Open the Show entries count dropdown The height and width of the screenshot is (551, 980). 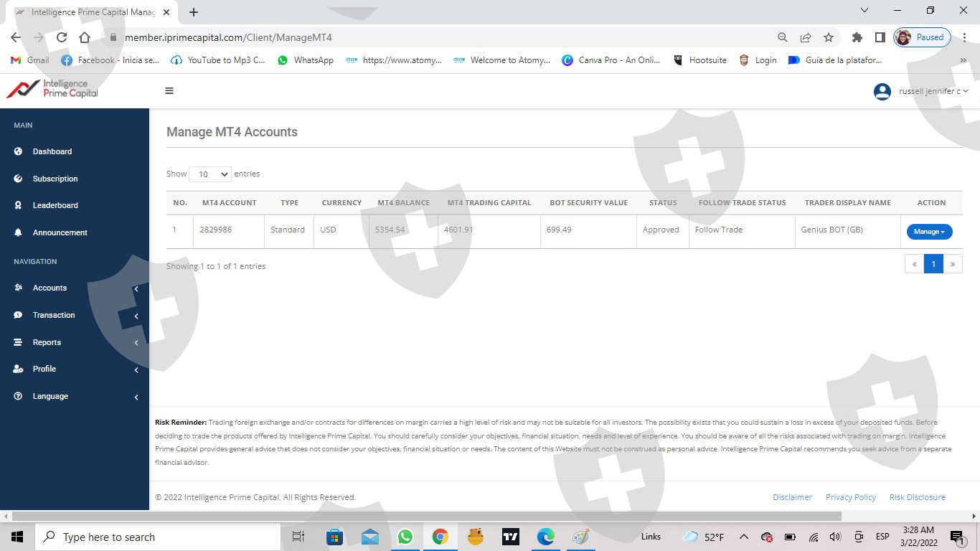point(209,174)
